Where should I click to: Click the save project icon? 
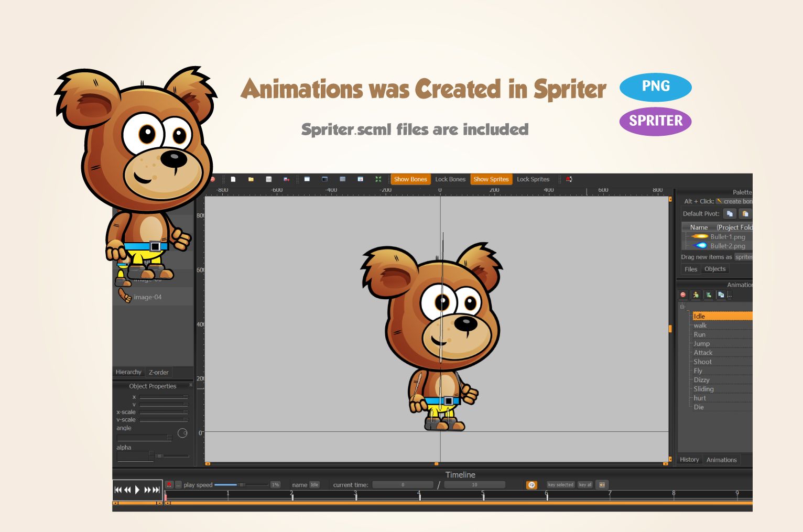[x=269, y=180]
